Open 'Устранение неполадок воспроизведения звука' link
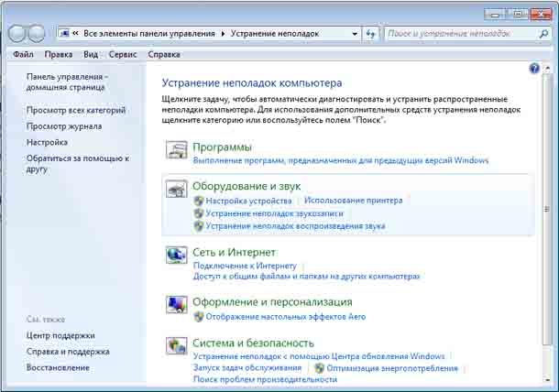Viewport: 559px width, 392px height. (296, 226)
